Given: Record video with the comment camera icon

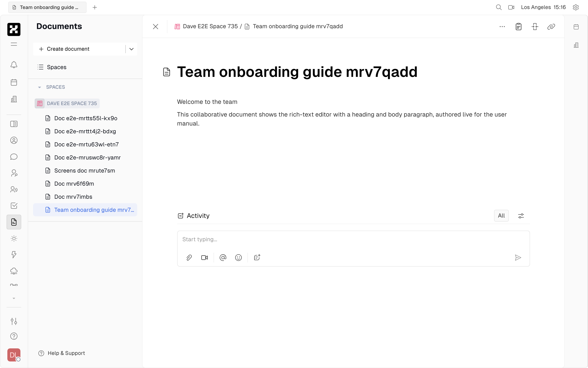Looking at the screenshot, I should (205, 258).
